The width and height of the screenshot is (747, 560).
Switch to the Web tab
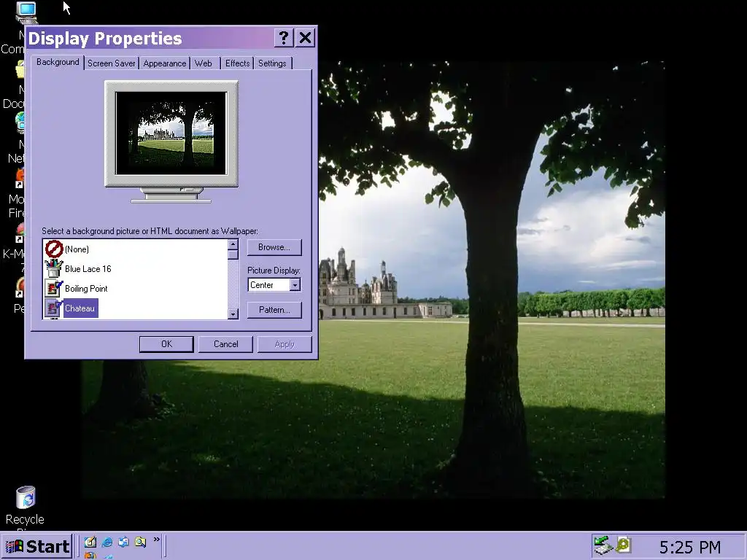[x=204, y=63]
